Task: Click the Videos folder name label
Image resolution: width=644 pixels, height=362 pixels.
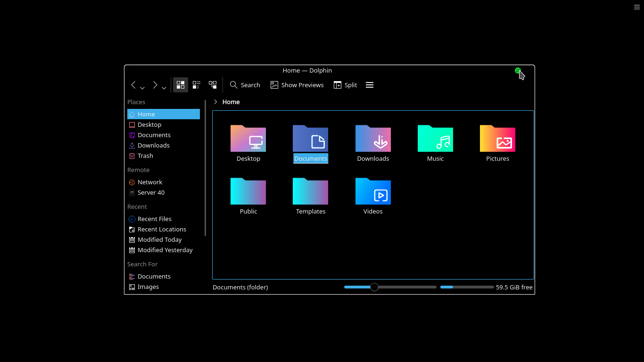Action: pyautogui.click(x=373, y=211)
